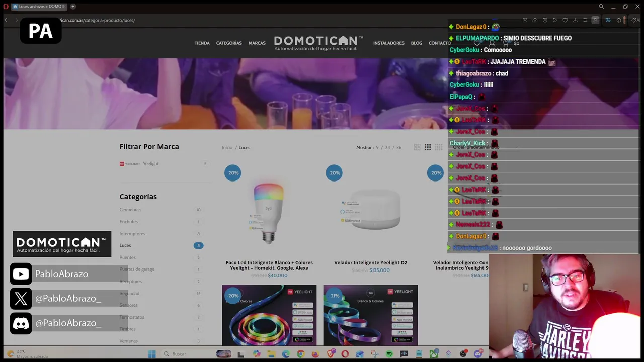644x362 pixels.
Task: Click the snapshot camera icon in address bar
Action: [x=535, y=20]
